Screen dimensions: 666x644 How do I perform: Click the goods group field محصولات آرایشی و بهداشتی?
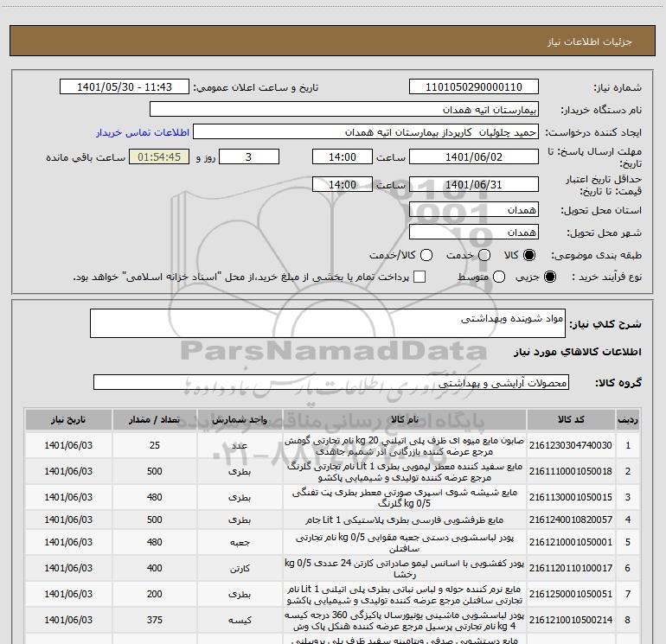pos(331,382)
